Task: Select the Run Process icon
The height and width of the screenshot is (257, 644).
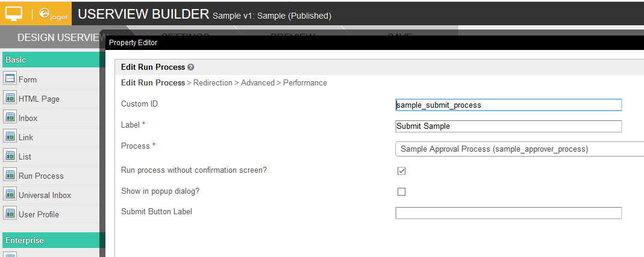Action: [x=9, y=175]
